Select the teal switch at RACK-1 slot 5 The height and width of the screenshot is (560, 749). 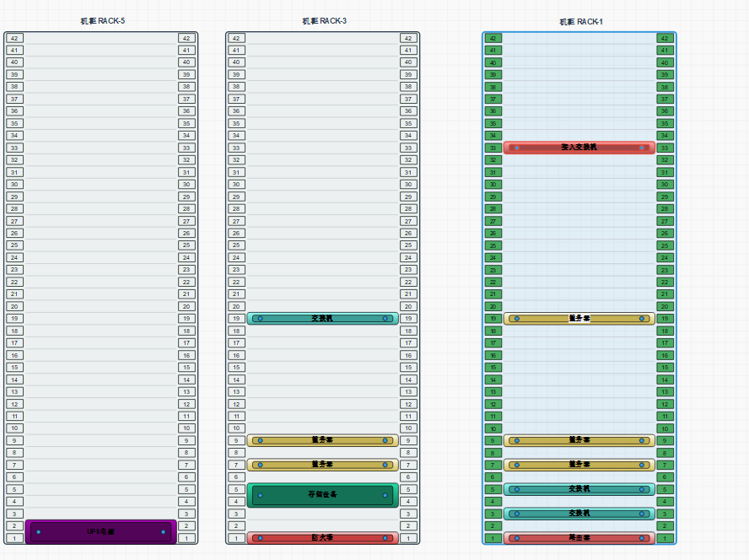[x=579, y=489]
